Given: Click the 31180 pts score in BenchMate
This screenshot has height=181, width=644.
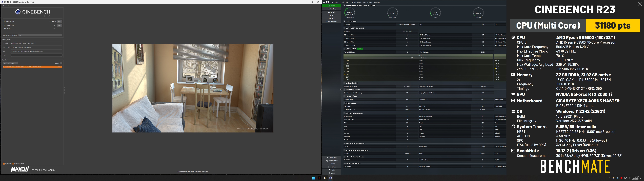Looking at the screenshot, I should pos(613,26).
